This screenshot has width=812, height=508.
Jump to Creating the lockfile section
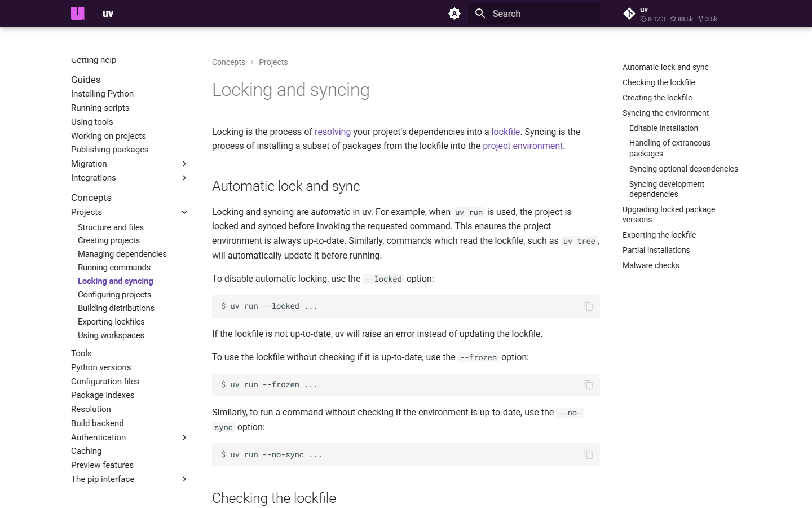(x=657, y=98)
